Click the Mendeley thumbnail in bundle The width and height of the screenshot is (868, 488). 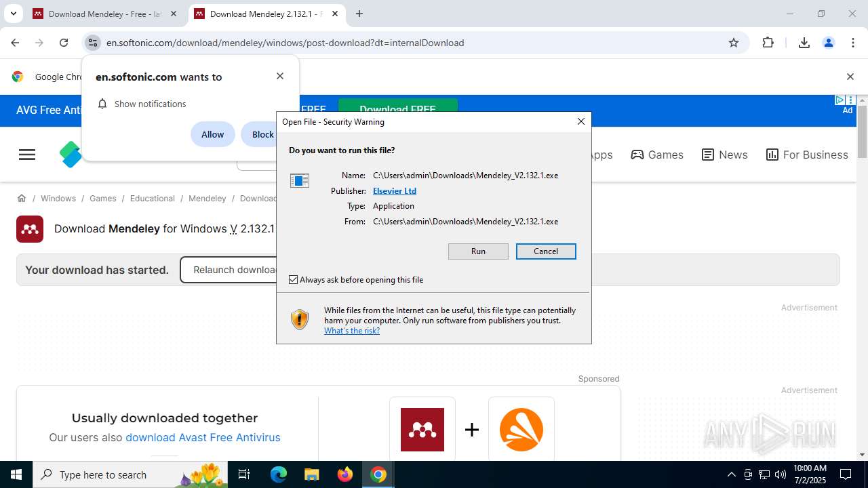pos(422,430)
